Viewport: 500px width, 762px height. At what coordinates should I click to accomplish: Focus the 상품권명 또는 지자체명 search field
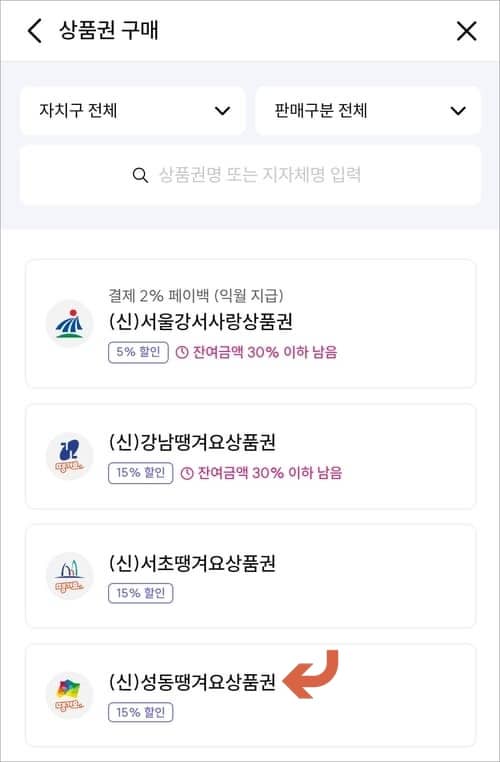250,175
